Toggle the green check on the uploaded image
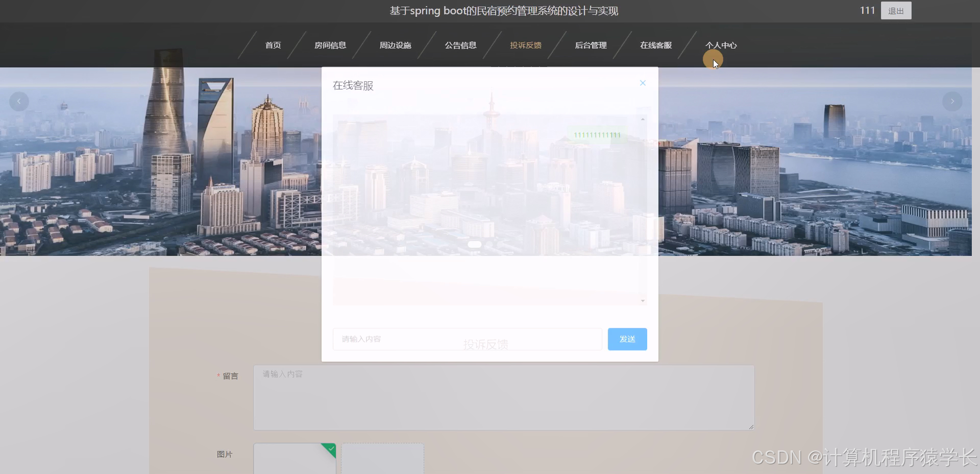 click(331, 449)
